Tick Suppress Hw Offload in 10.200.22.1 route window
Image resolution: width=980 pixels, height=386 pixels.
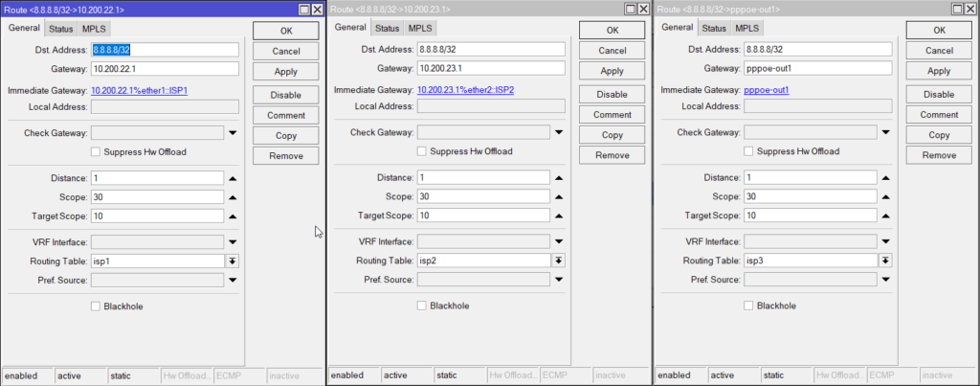(96, 152)
